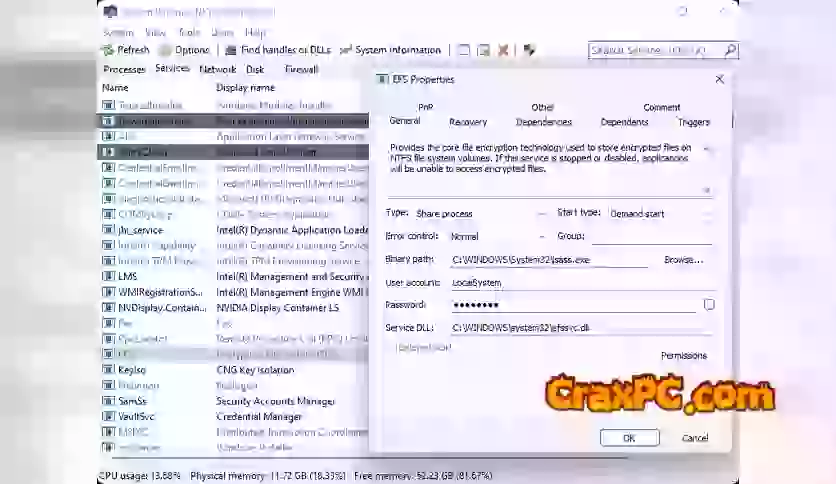Image resolution: width=836 pixels, height=484 pixels.
Task: Open the Users menu
Action: click(222, 33)
